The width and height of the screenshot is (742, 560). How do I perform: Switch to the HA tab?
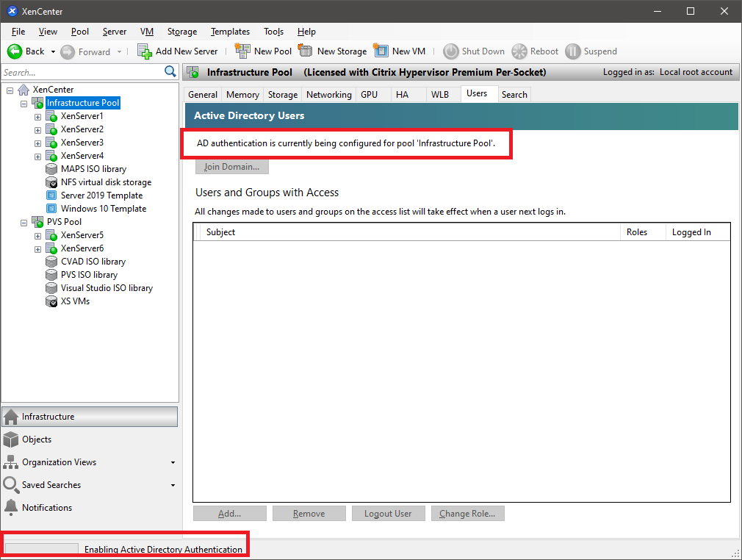click(402, 95)
